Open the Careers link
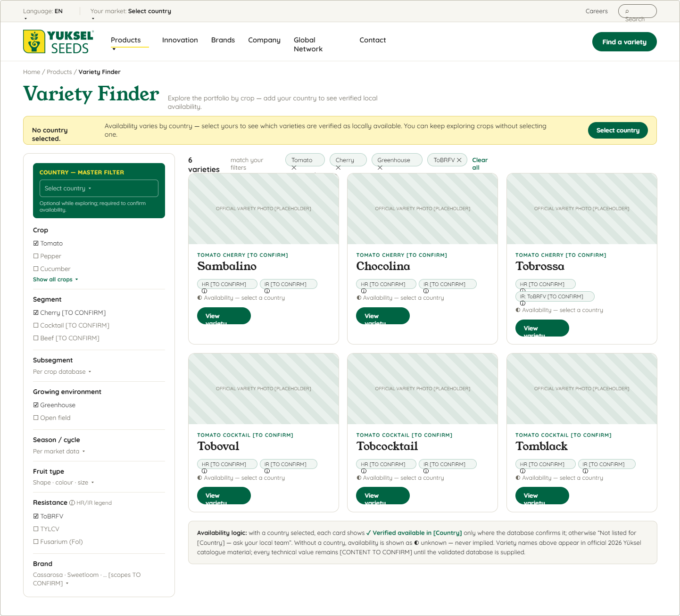The height and width of the screenshot is (616, 680). [x=597, y=11]
